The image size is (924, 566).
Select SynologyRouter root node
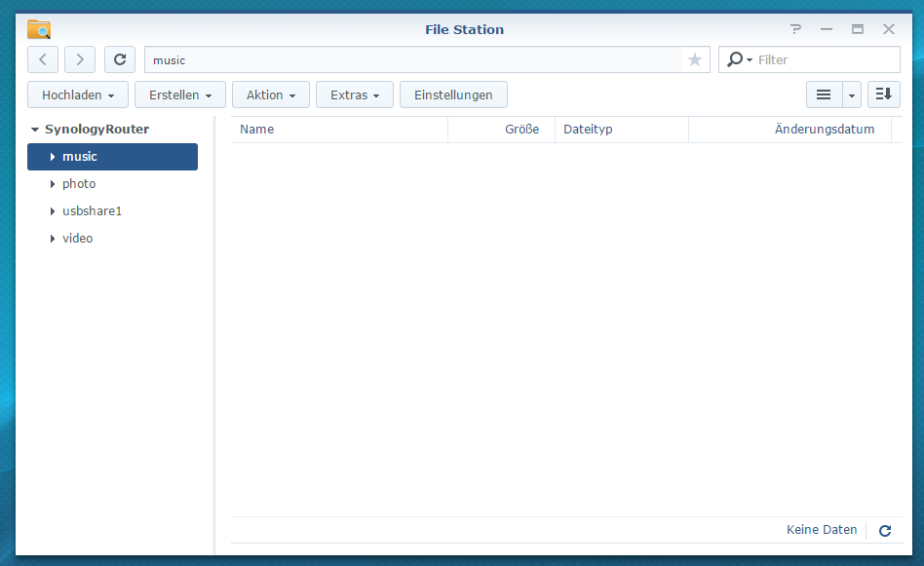(96, 129)
